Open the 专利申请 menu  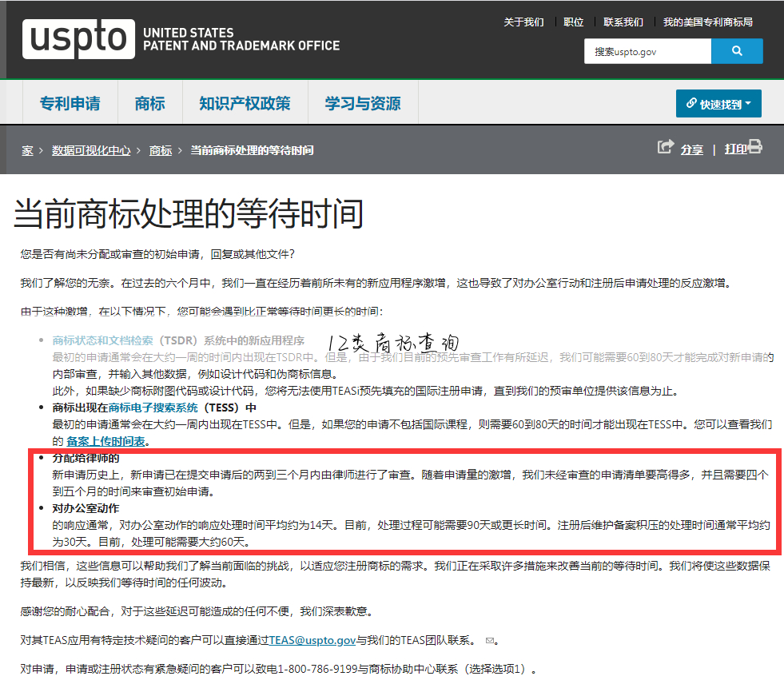pyautogui.click(x=70, y=104)
